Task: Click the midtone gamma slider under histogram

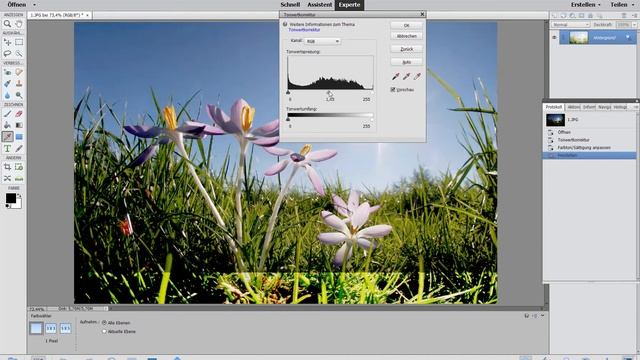Action: tap(329, 93)
